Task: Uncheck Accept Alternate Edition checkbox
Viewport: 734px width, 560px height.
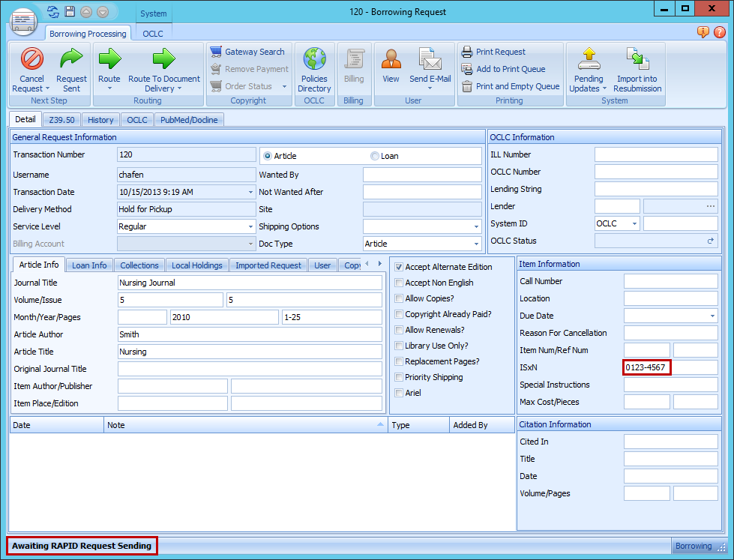Action: pos(400,267)
